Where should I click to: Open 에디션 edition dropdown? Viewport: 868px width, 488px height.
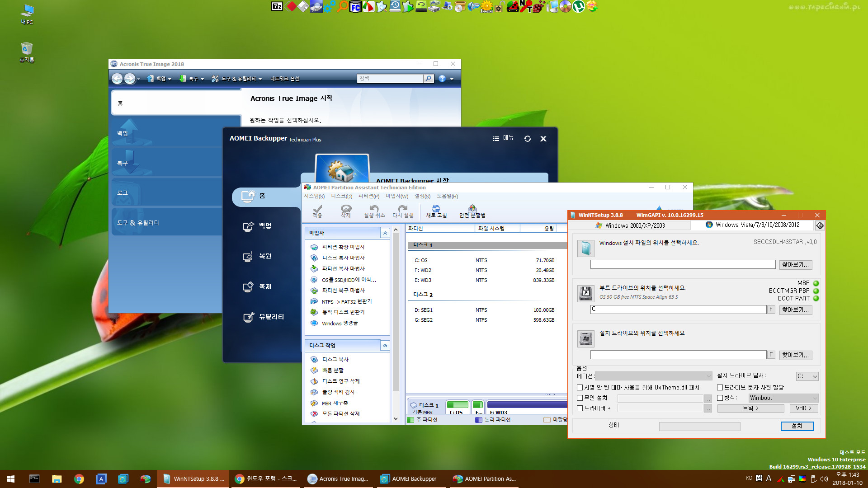[x=654, y=376]
